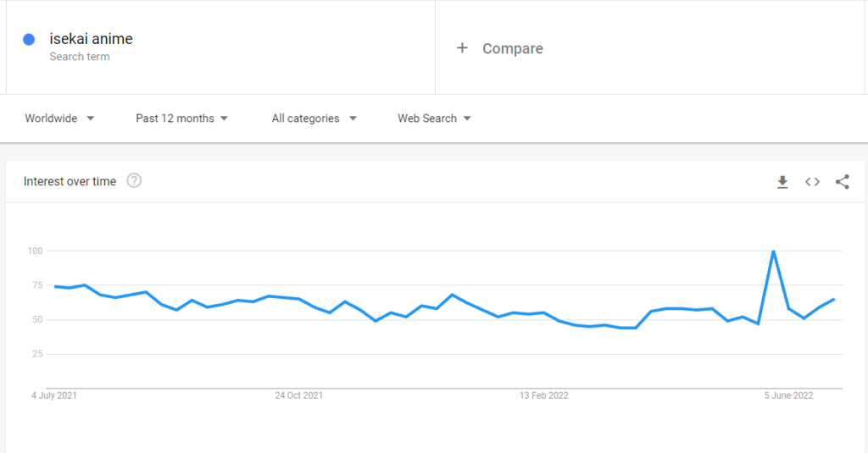868x453 pixels.
Task: Click the blue dot beside isekai anime
Action: [x=29, y=39]
